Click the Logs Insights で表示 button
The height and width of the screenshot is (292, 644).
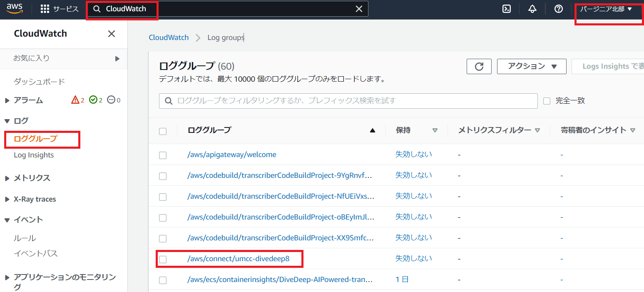[x=608, y=66]
